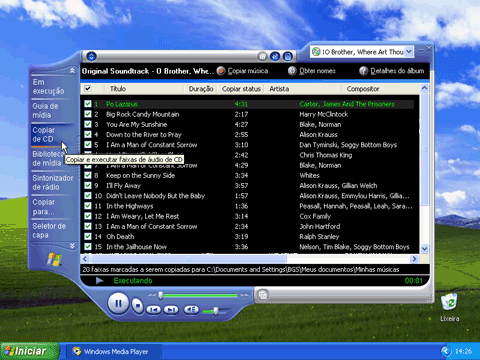
Task: Uncheck track 3 You Are My Sunshine
Action: click(x=88, y=124)
